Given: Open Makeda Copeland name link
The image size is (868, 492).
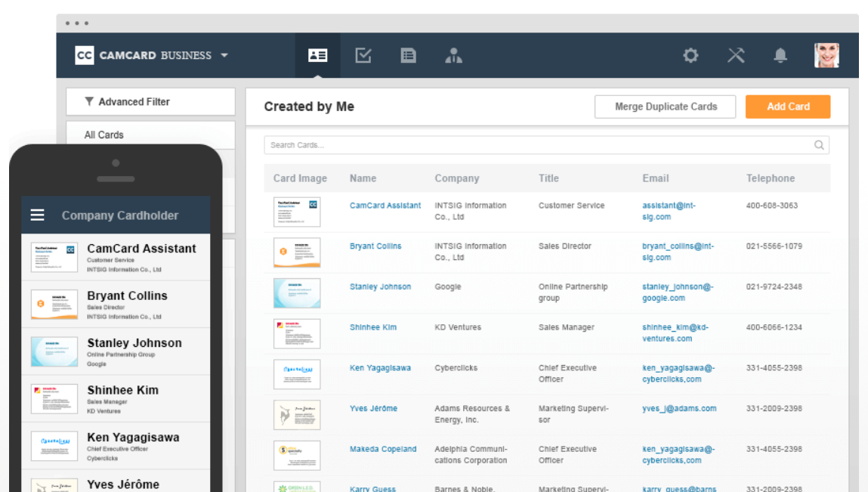Looking at the screenshot, I should point(383,449).
